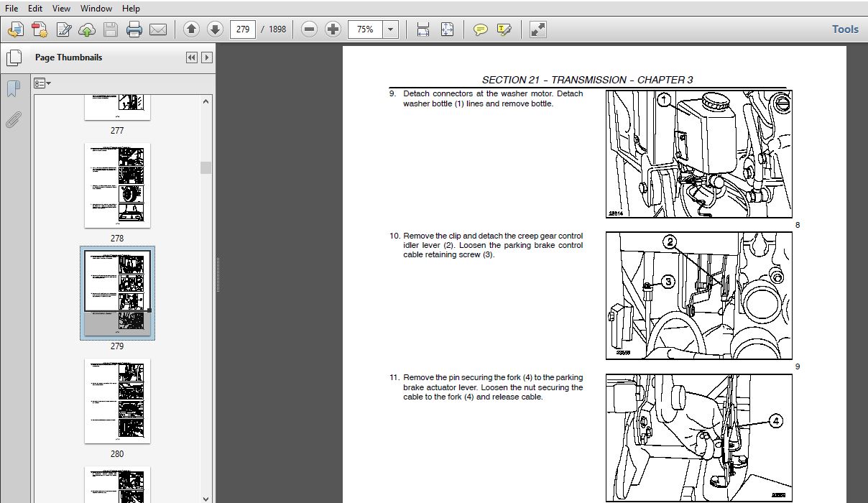Go to the next page with the down arrow
Image resolution: width=868 pixels, height=503 pixels.
215,29
